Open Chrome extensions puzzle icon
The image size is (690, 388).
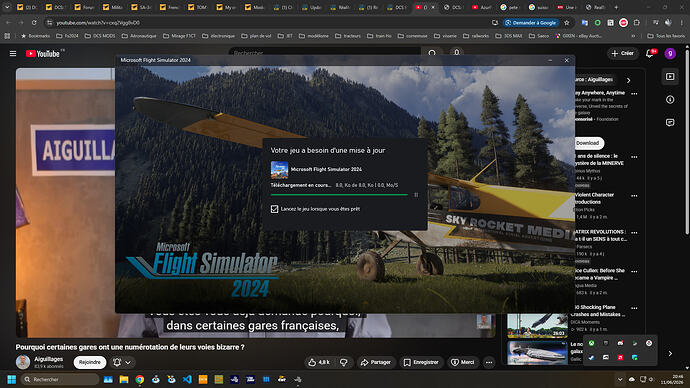(637, 22)
